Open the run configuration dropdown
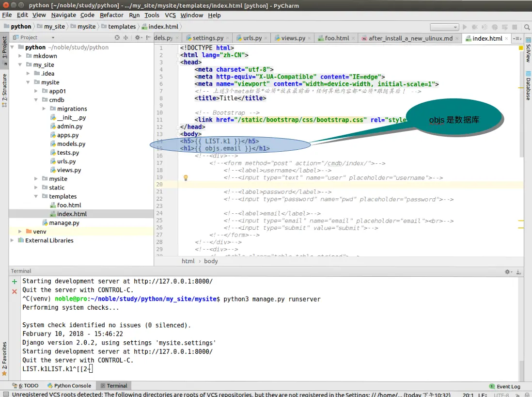Viewport: 532px width, 397px height. (444, 27)
